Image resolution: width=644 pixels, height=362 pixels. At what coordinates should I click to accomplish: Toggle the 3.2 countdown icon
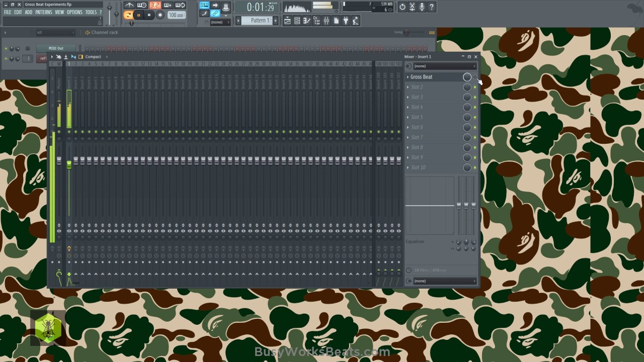click(x=155, y=5)
